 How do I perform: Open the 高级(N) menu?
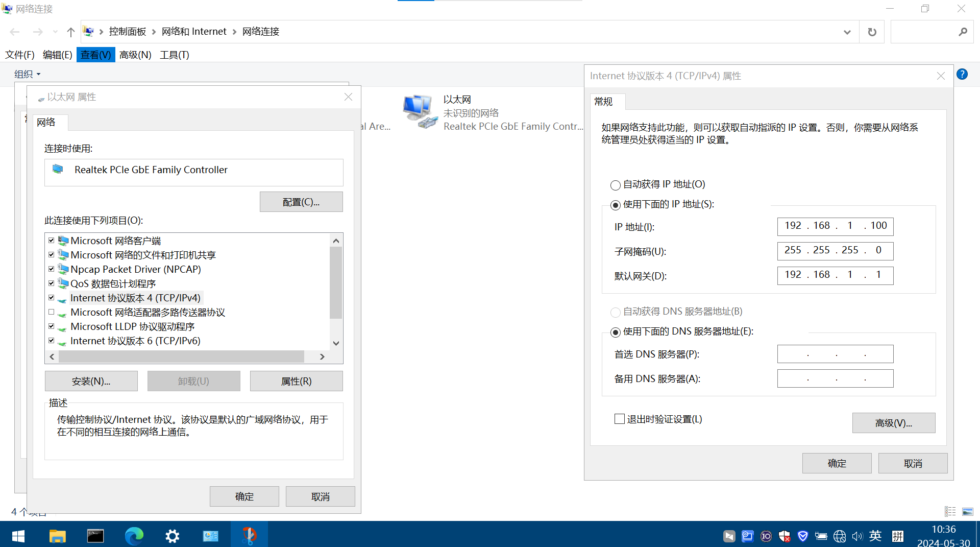coord(135,55)
